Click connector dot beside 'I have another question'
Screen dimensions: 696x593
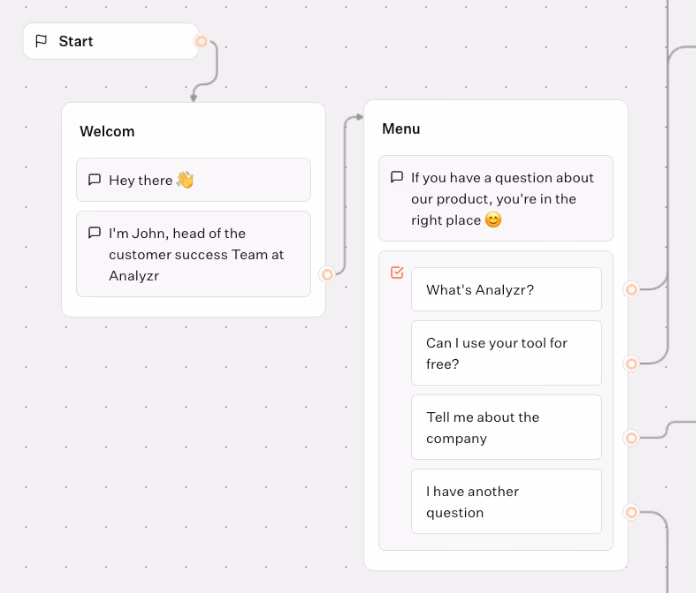point(631,512)
